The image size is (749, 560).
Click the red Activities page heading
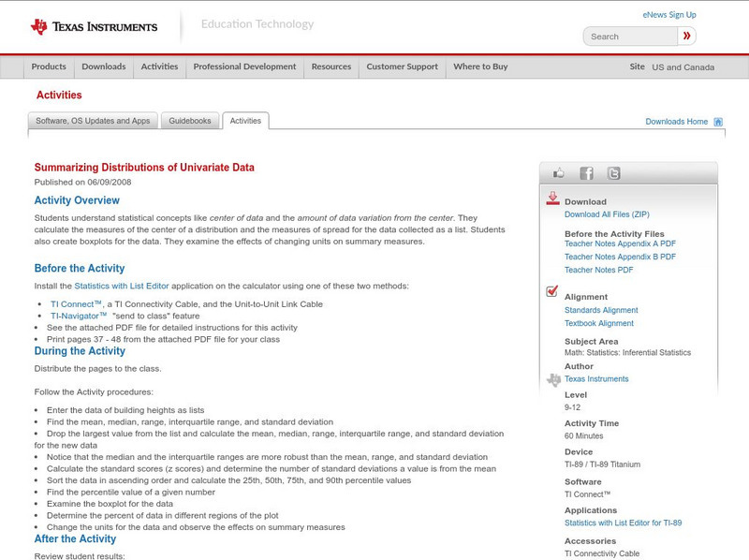pyautogui.click(x=59, y=96)
